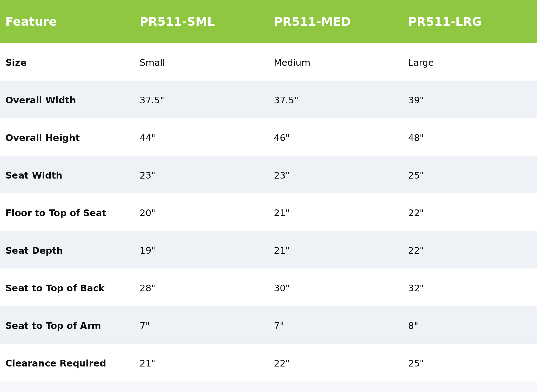Select the PR511-SML column header
Screen dimensions: 537x392
(x=177, y=22)
